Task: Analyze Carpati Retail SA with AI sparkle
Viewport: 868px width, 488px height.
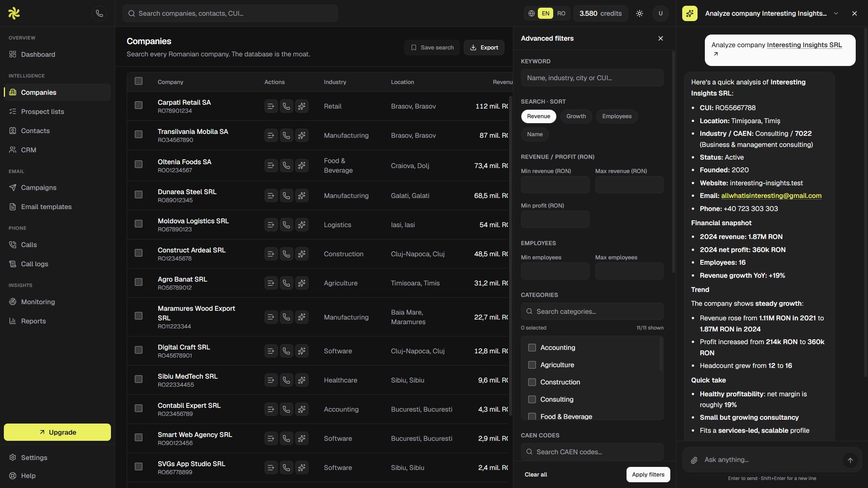Action: 302,106
